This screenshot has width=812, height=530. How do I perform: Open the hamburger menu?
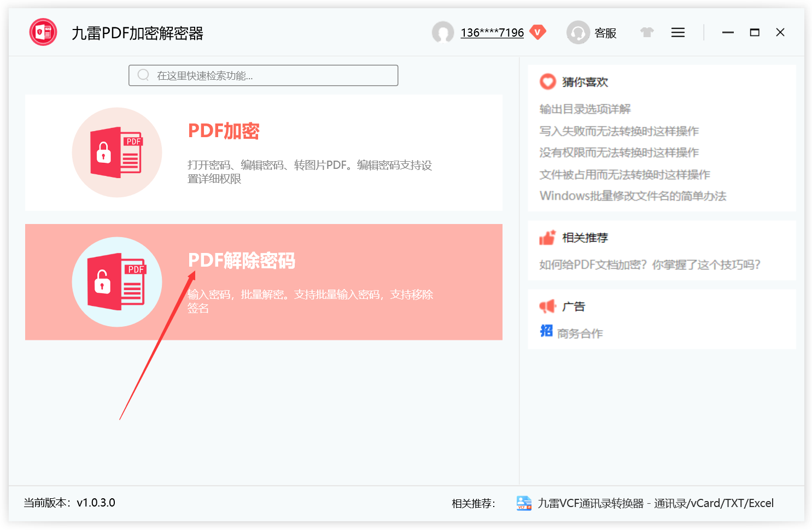tap(677, 32)
